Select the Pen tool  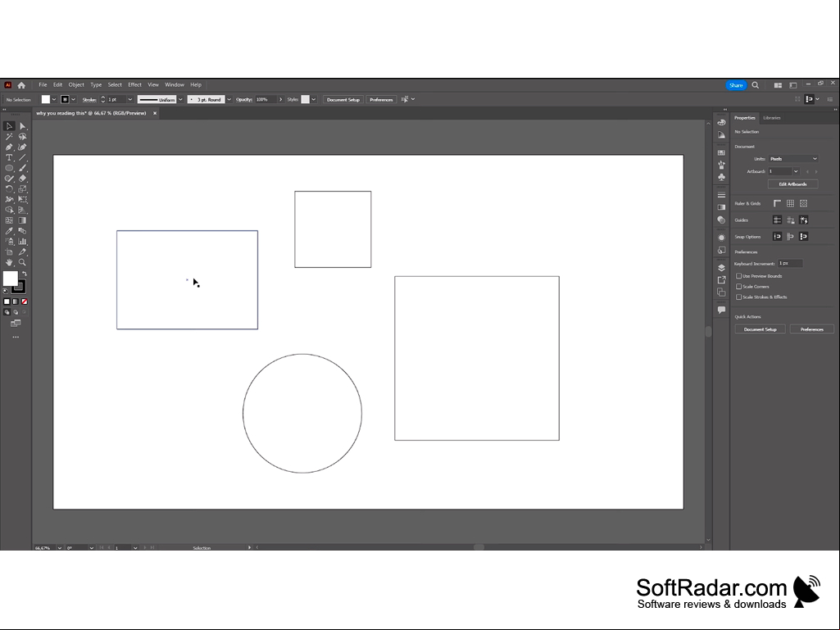pyautogui.click(x=9, y=147)
